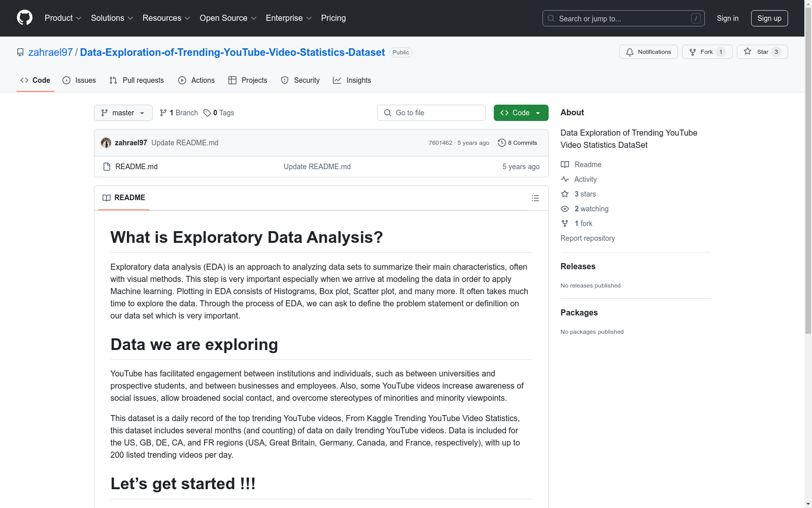
Task: Click the Public badge label
Action: 401,52
